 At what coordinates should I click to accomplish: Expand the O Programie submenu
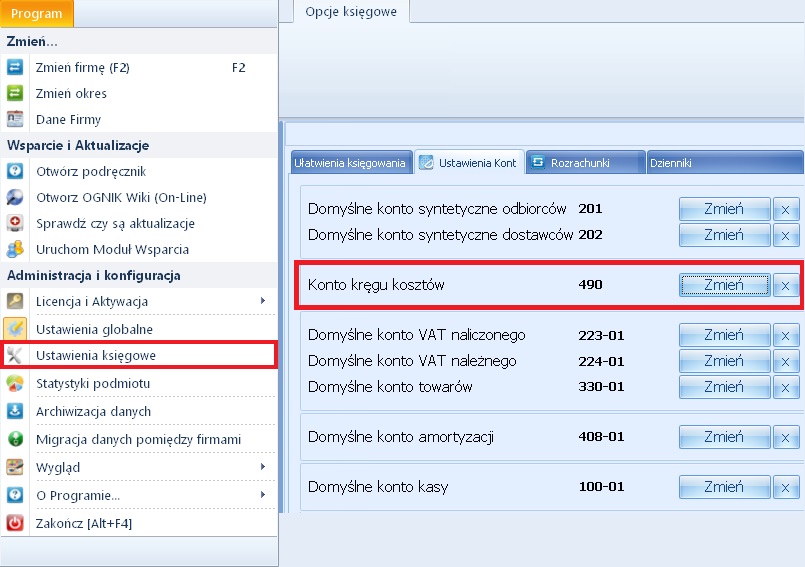coord(262,495)
